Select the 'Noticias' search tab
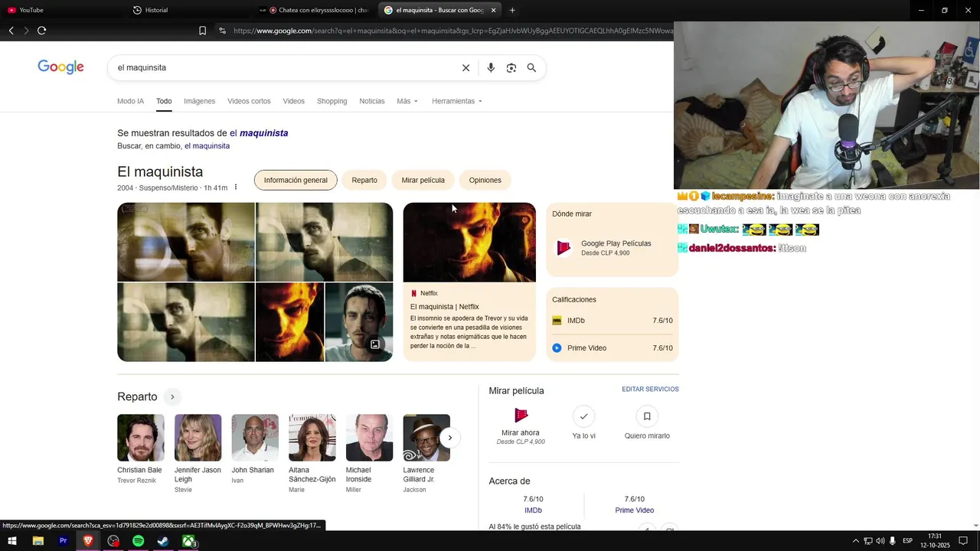The image size is (980, 551). [x=372, y=101]
